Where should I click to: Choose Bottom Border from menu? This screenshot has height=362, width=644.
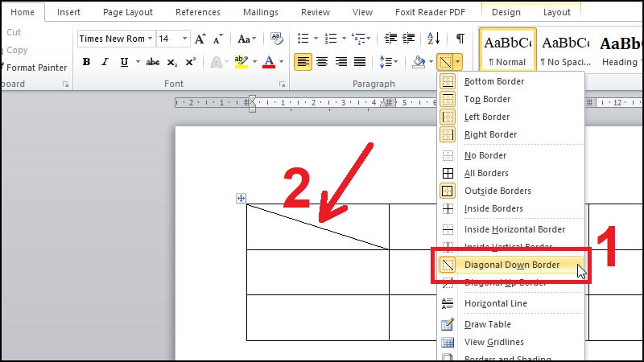(511, 81)
